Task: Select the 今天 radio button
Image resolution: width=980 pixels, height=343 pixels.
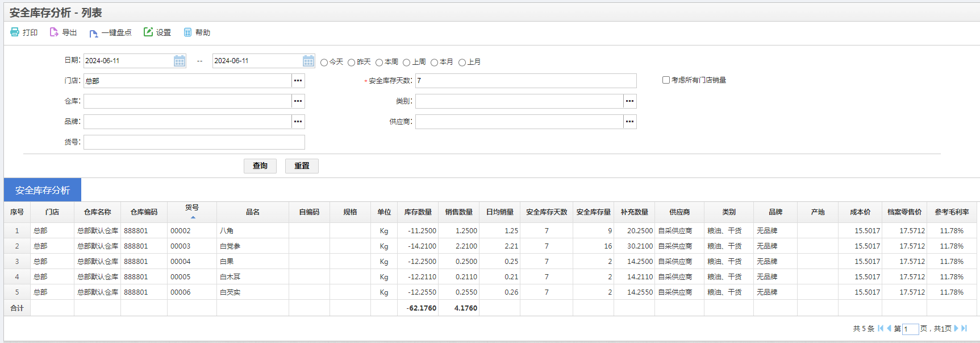Action: coord(324,63)
